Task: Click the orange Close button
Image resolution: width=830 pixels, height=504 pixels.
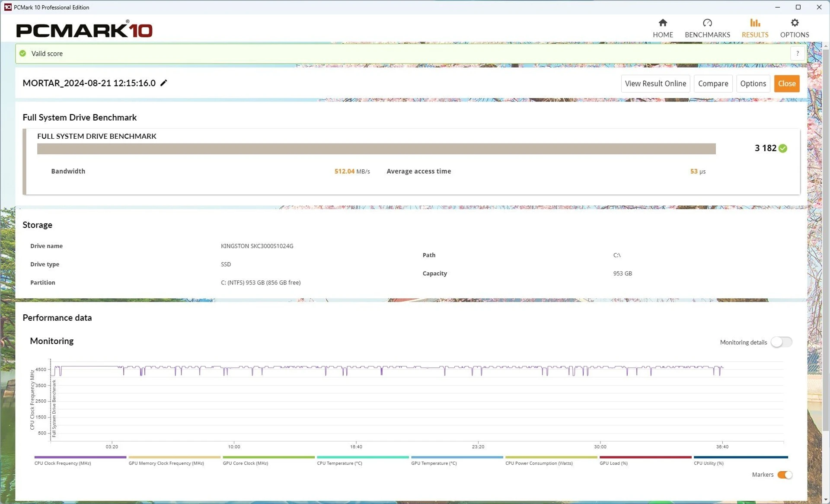Action: pos(787,83)
